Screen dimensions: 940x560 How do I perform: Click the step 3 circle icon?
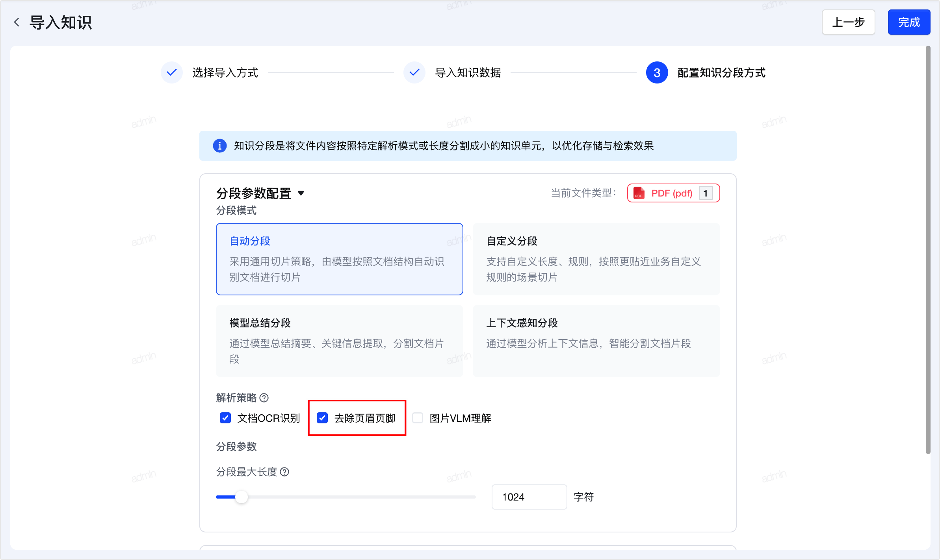click(x=657, y=72)
